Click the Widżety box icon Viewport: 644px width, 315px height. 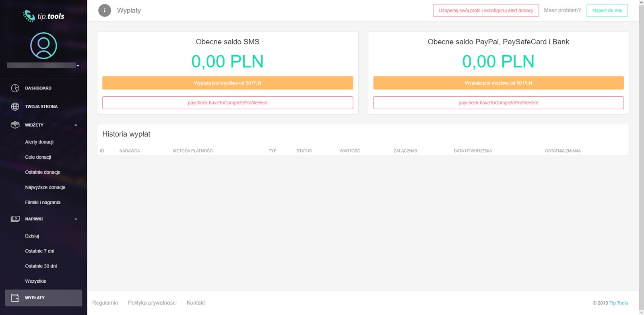click(15, 125)
